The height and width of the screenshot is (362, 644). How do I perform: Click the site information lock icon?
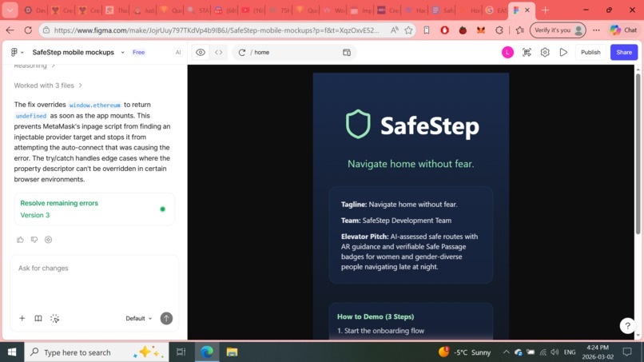[46, 30]
